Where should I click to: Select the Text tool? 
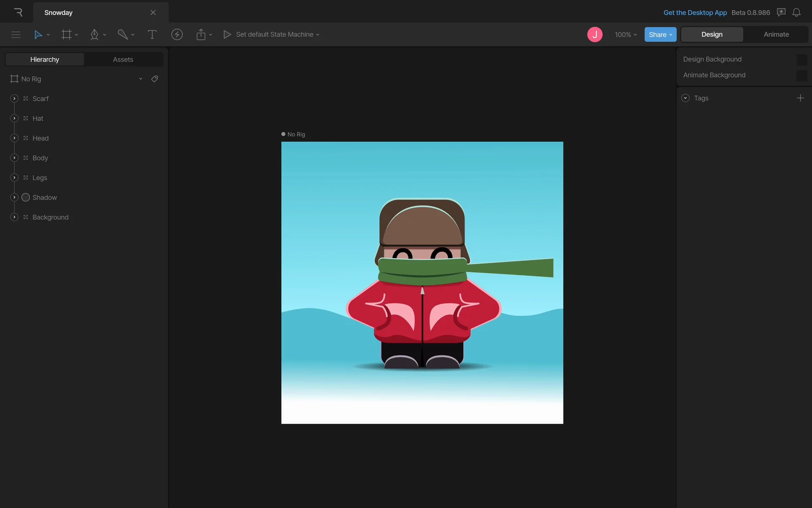point(152,35)
